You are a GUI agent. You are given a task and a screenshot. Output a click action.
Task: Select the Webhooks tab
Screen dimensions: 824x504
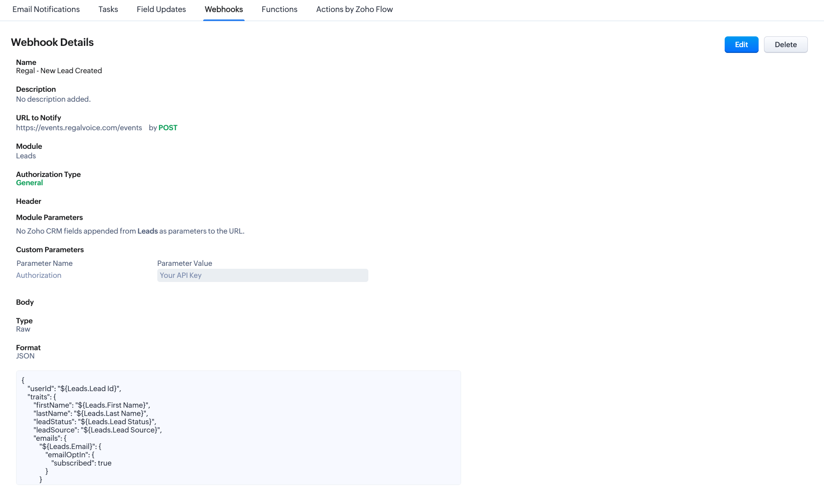[224, 9]
